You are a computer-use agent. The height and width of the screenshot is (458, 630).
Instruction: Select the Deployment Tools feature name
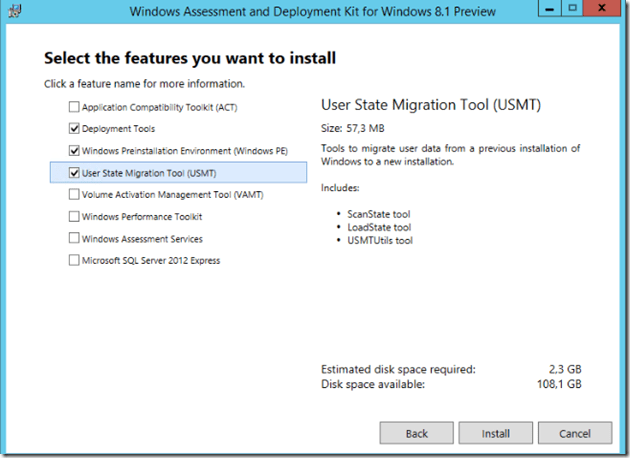118,129
